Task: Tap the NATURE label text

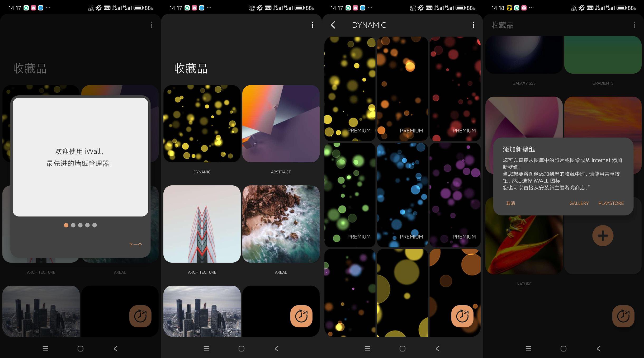Action: pyautogui.click(x=524, y=284)
